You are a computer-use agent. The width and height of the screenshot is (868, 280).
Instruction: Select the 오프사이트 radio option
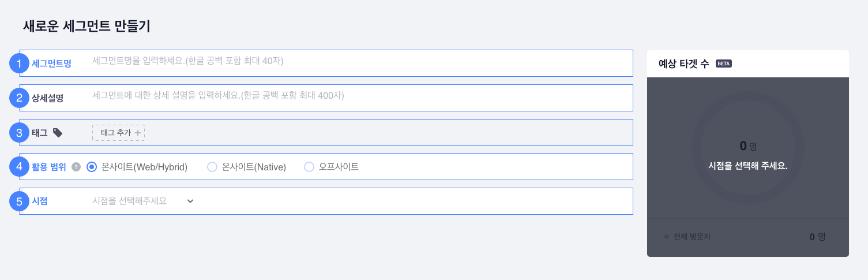point(309,167)
